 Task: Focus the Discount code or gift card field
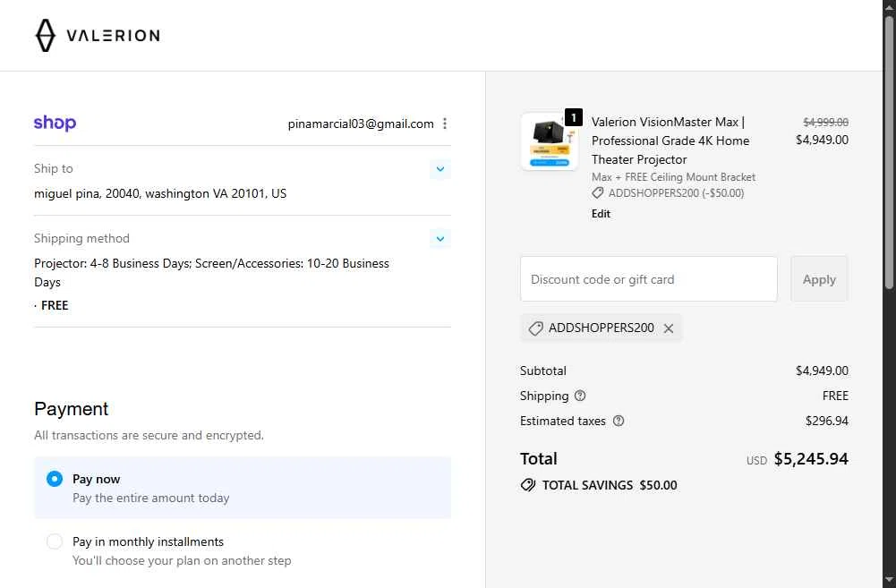tap(649, 279)
